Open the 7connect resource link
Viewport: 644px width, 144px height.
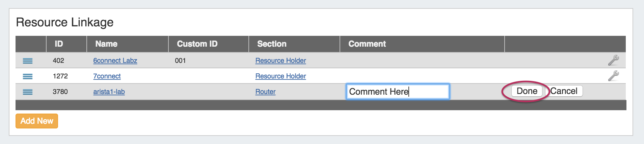(x=107, y=76)
